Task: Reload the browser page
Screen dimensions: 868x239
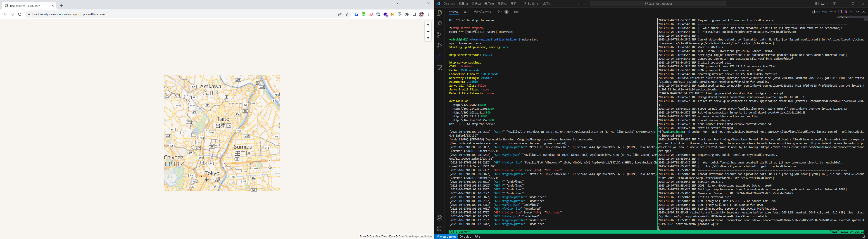Action: coord(19,14)
